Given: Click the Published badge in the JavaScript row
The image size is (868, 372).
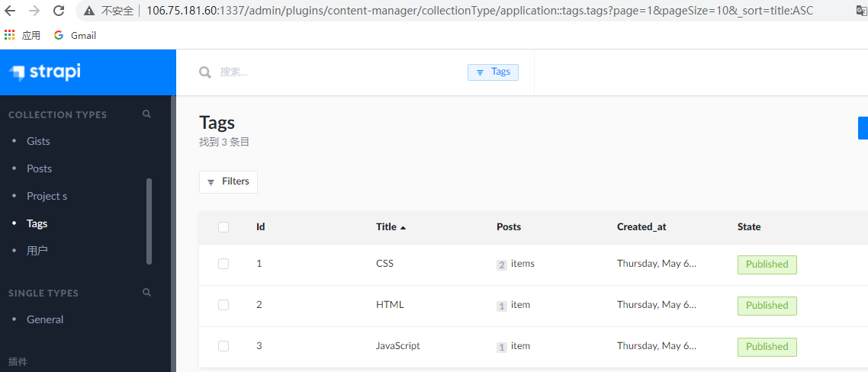Looking at the screenshot, I should coord(767,347).
